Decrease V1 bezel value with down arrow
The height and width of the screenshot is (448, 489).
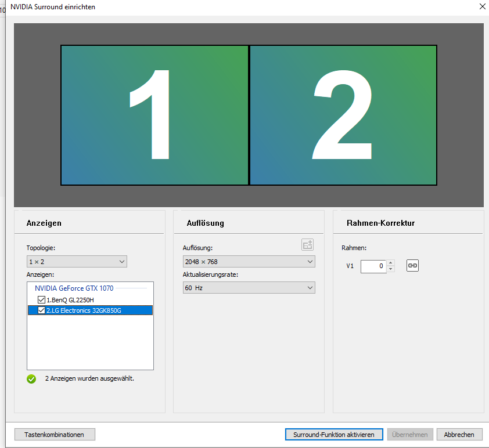point(390,269)
